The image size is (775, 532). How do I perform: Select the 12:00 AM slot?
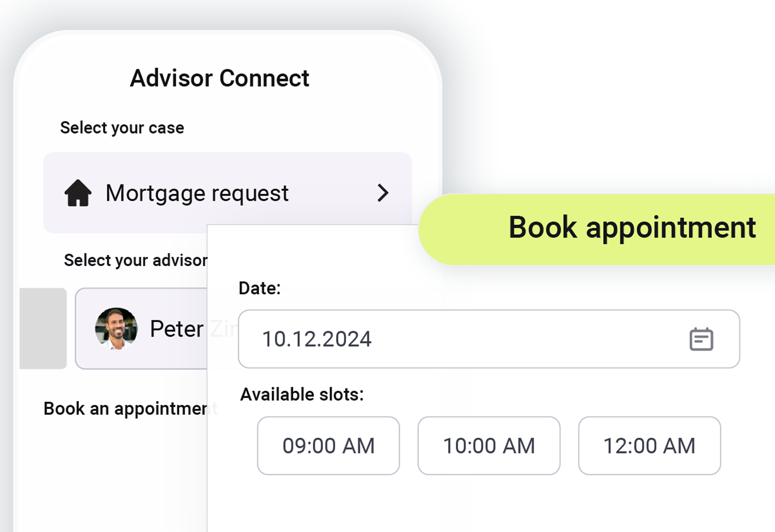649,446
